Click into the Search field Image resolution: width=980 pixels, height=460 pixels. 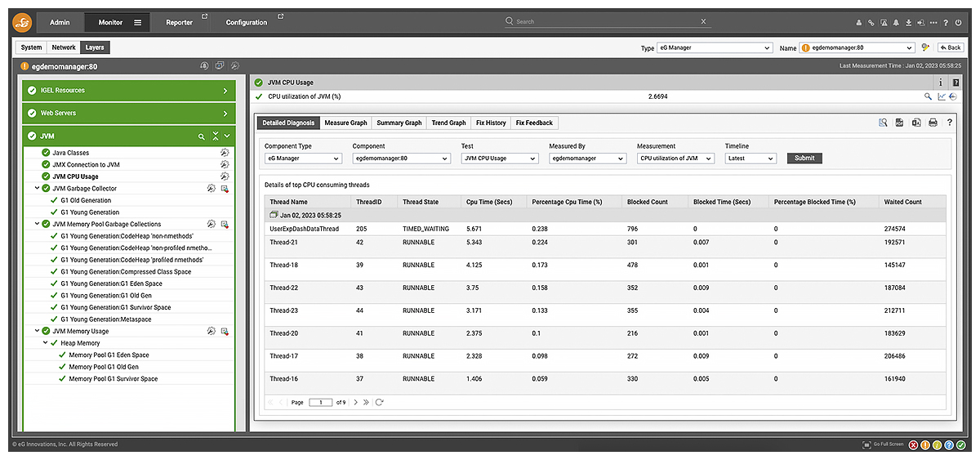click(x=605, y=21)
